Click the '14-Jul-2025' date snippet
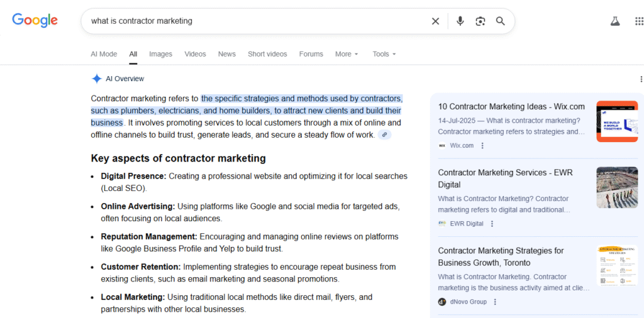 click(457, 121)
